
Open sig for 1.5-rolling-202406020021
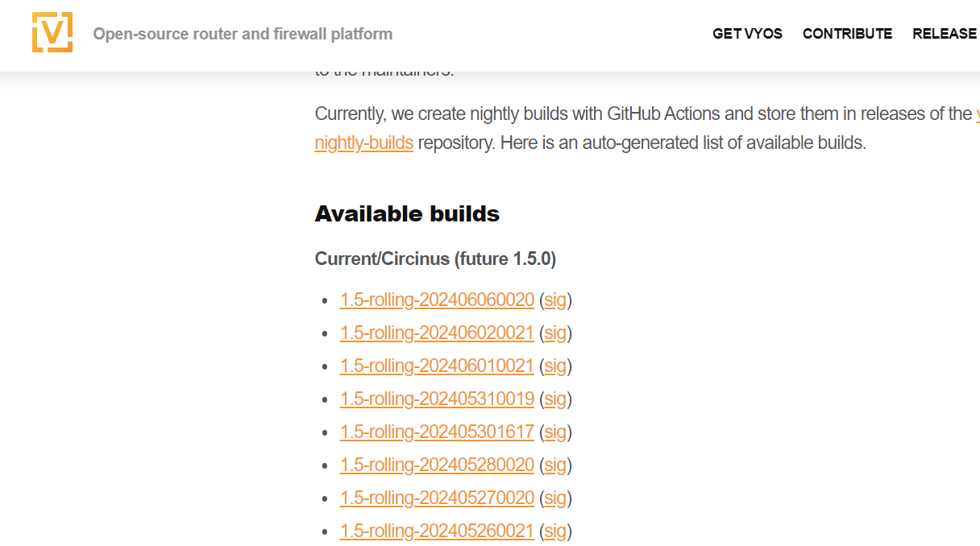(x=555, y=333)
